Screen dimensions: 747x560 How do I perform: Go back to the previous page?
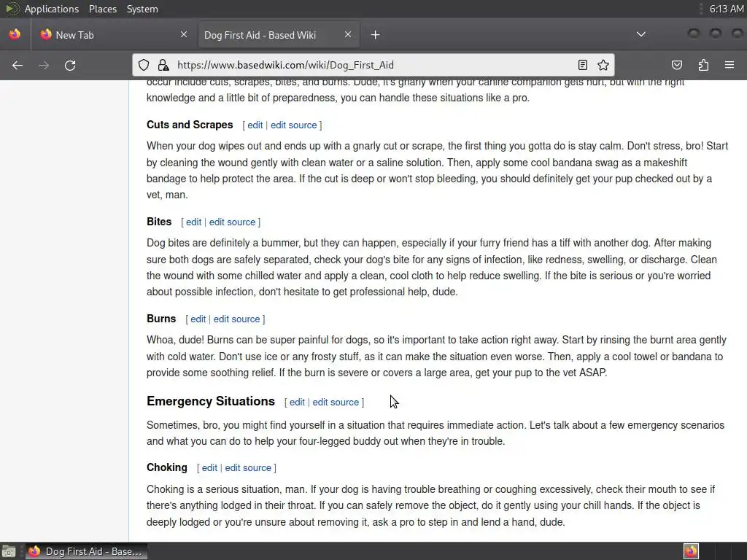(x=18, y=65)
